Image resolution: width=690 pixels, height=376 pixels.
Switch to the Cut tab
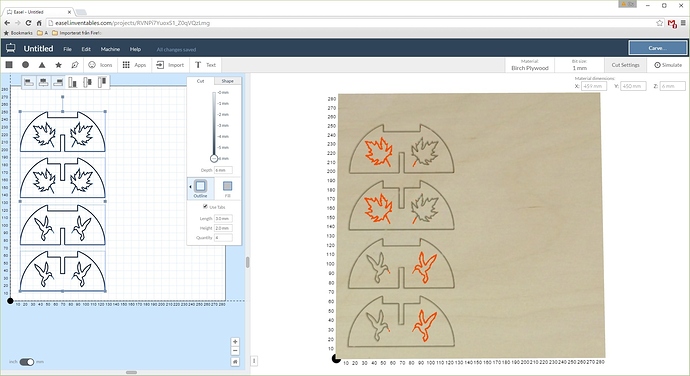click(x=200, y=81)
